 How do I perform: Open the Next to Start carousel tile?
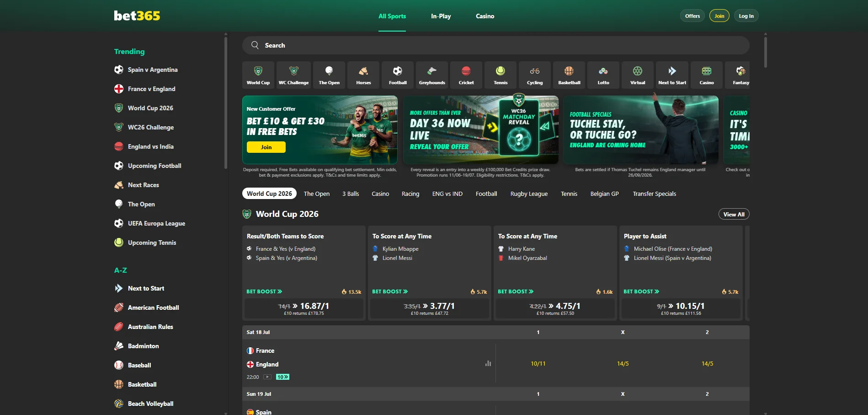point(672,75)
